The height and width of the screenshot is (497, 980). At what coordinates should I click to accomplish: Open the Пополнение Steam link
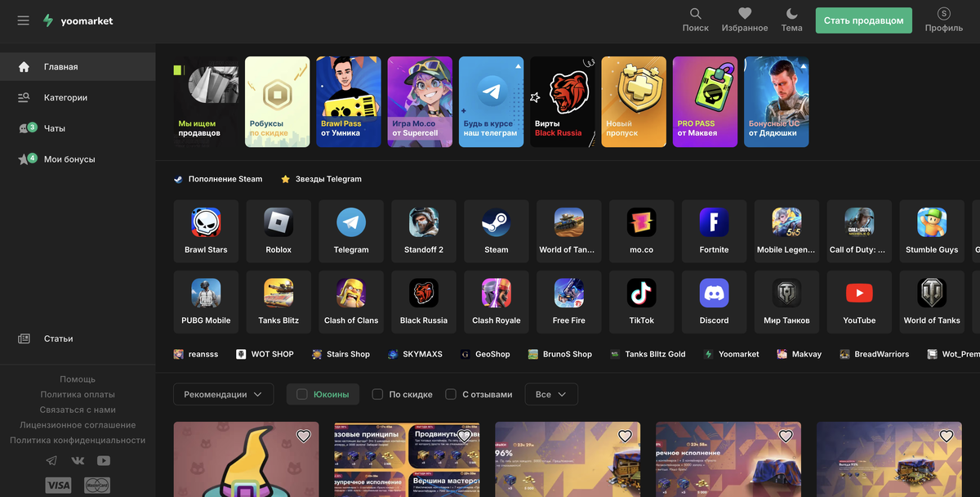click(218, 179)
